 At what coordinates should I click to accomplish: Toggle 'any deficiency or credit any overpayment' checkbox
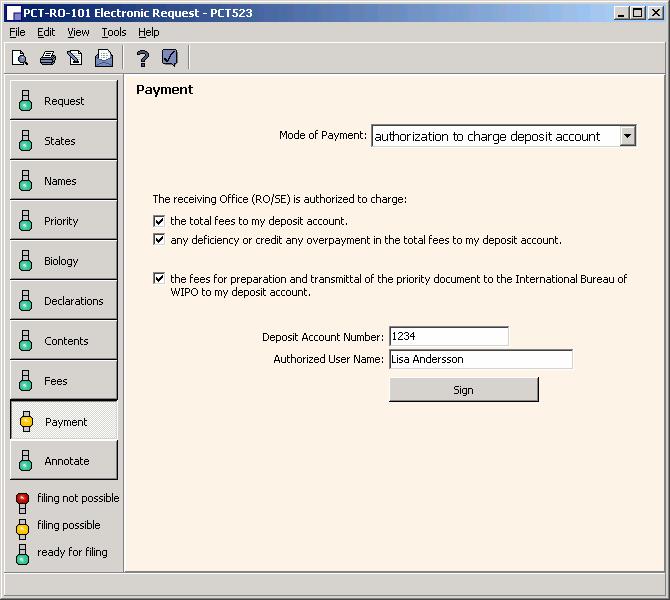point(159,240)
